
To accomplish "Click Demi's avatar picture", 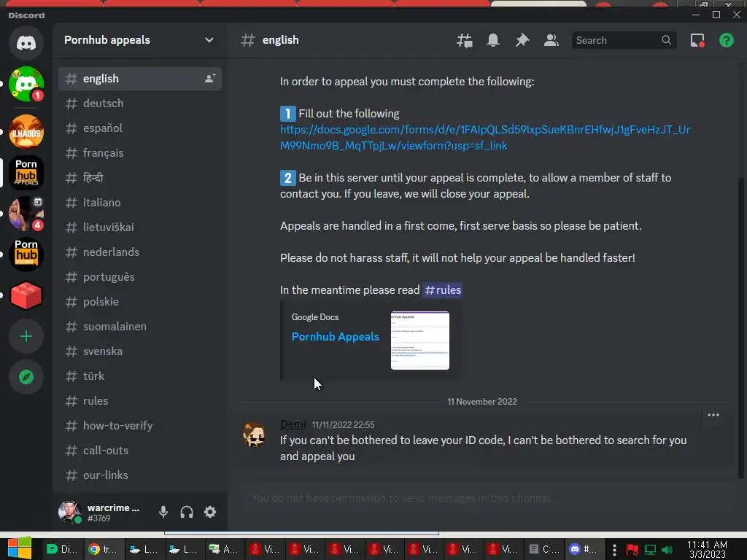I will point(255,435).
